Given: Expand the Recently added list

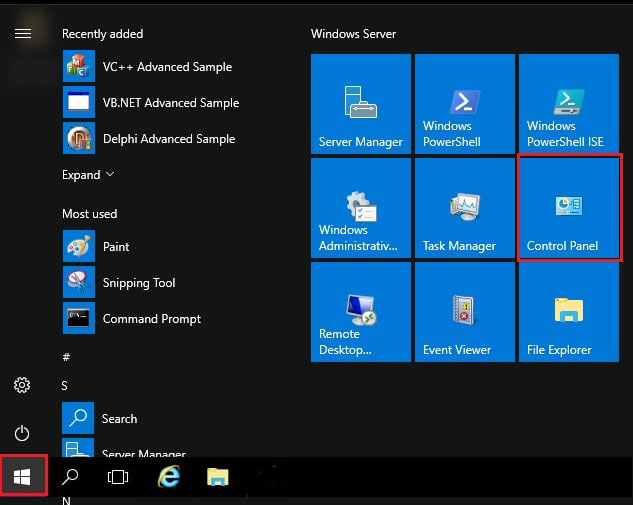Looking at the screenshot, I should 88,175.
